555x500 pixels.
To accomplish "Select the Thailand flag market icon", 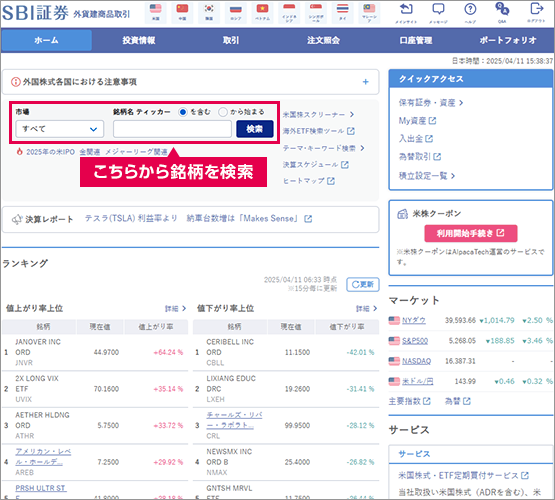I will pos(342,13).
